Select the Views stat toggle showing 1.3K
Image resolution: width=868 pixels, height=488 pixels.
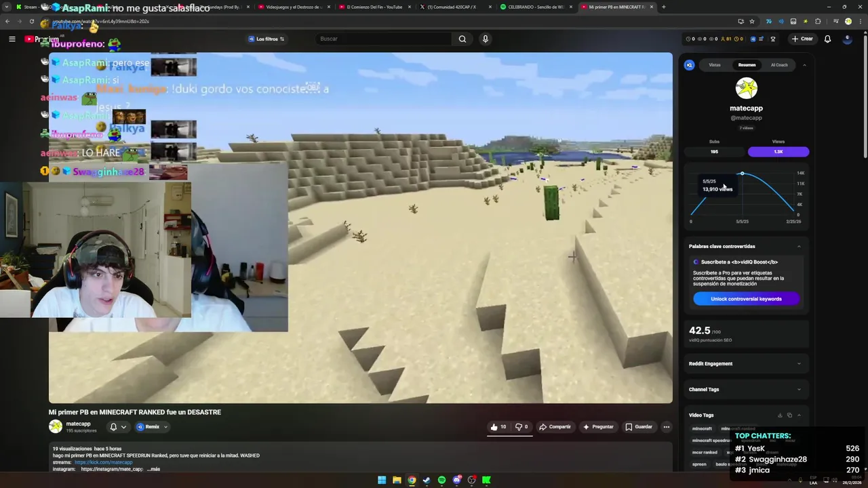pos(778,151)
